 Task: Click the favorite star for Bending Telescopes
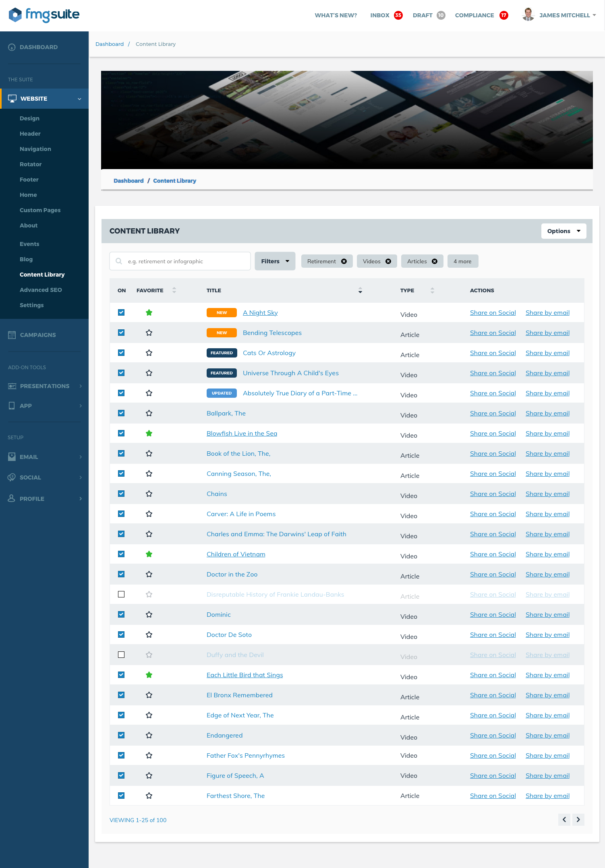click(149, 333)
